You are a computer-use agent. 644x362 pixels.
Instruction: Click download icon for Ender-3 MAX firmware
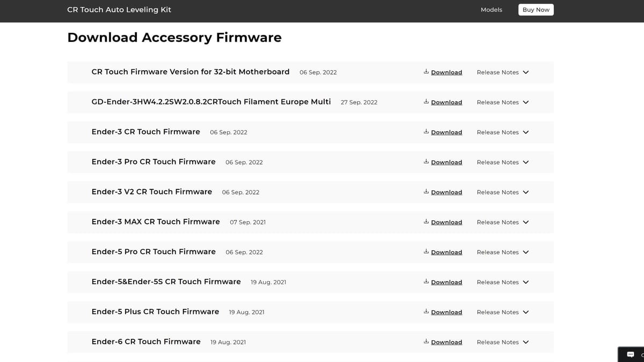click(426, 221)
